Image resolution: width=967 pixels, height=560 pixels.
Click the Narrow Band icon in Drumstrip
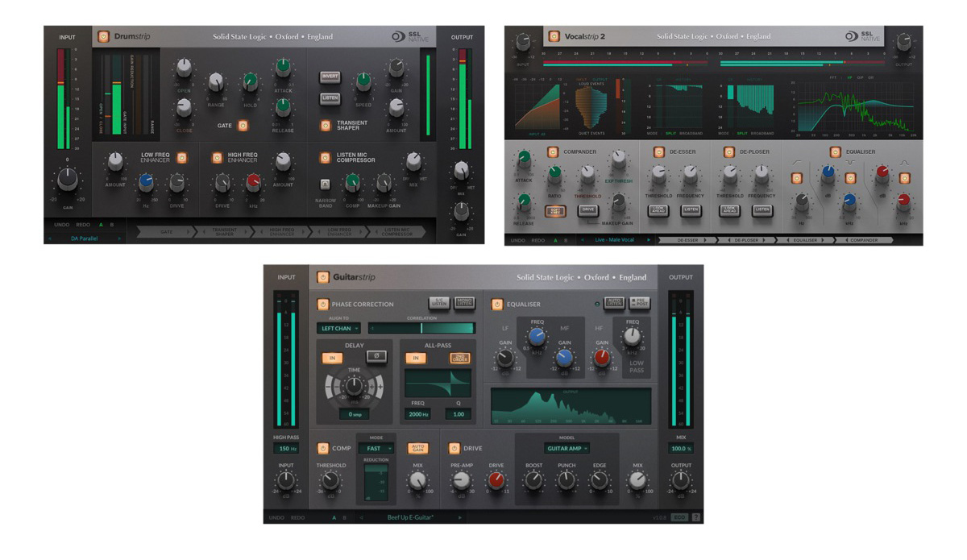pyautogui.click(x=326, y=185)
